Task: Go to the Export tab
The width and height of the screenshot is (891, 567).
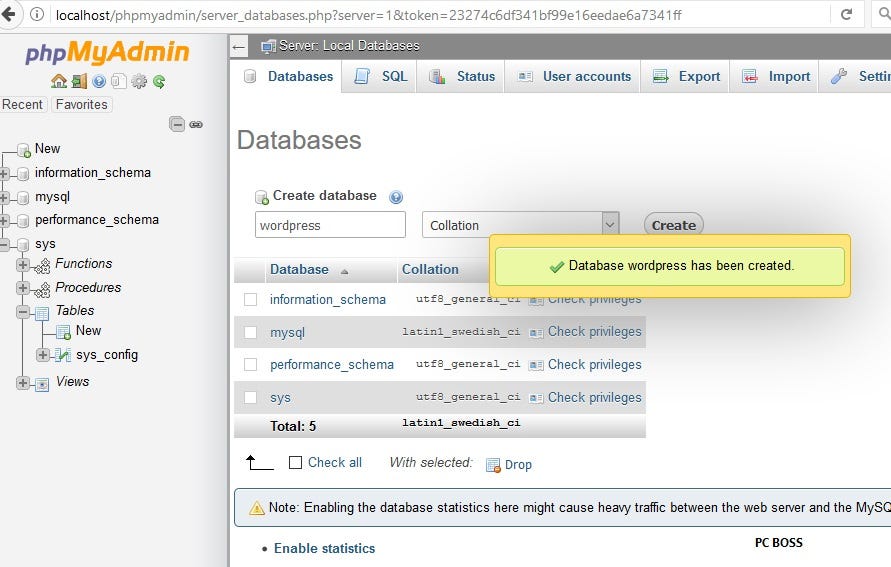Action: [x=686, y=76]
